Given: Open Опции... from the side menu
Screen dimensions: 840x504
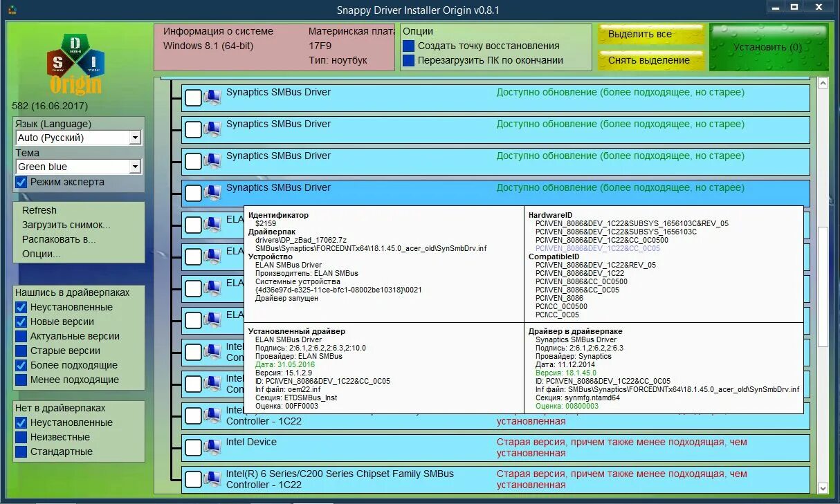Looking at the screenshot, I should tap(42, 254).
